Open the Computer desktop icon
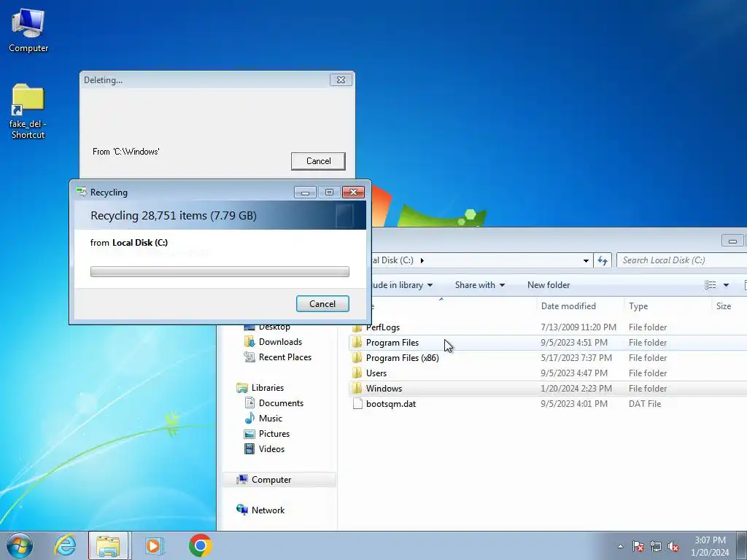747x560 pixels. coord(28,29)
